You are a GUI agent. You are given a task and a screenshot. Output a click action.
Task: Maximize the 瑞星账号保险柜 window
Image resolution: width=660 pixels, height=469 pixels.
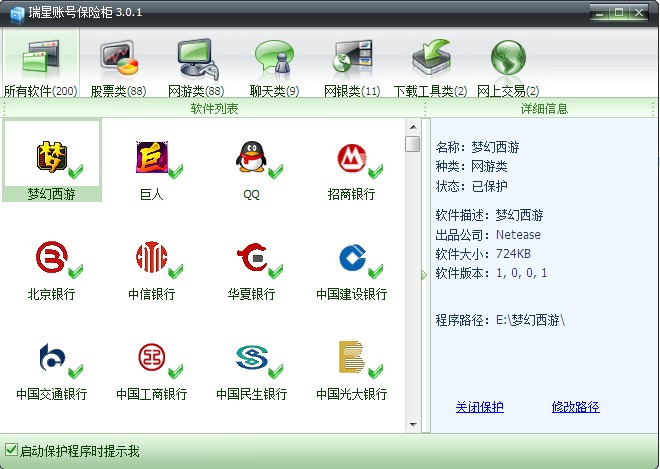[x=619, y=13]
